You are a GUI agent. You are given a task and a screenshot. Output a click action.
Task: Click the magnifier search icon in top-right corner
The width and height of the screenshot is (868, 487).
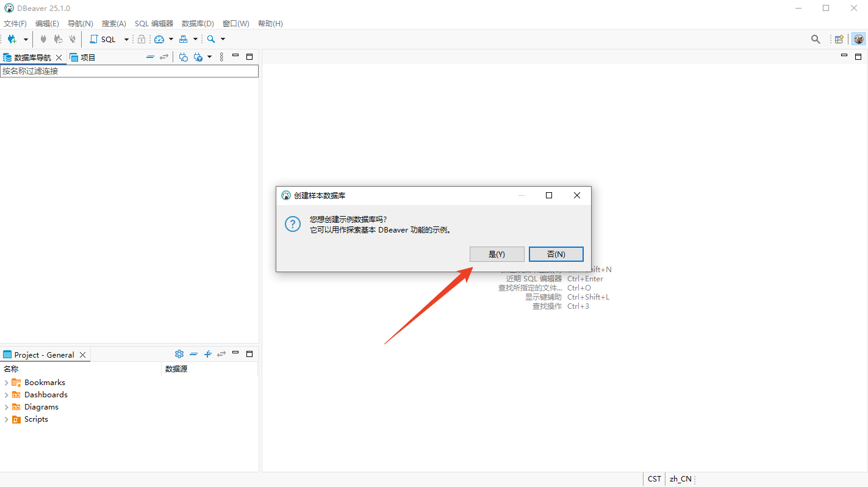[x=816, y=39]
